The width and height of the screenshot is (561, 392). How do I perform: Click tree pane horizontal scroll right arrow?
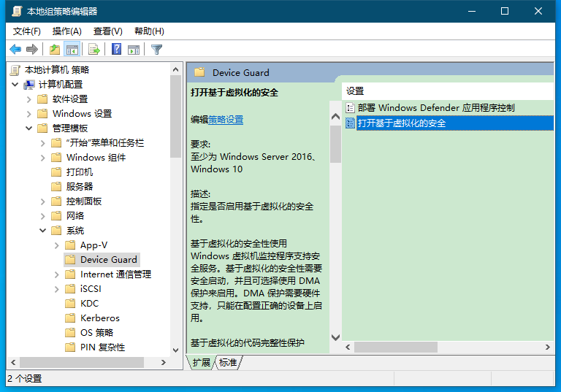[164, 362]
